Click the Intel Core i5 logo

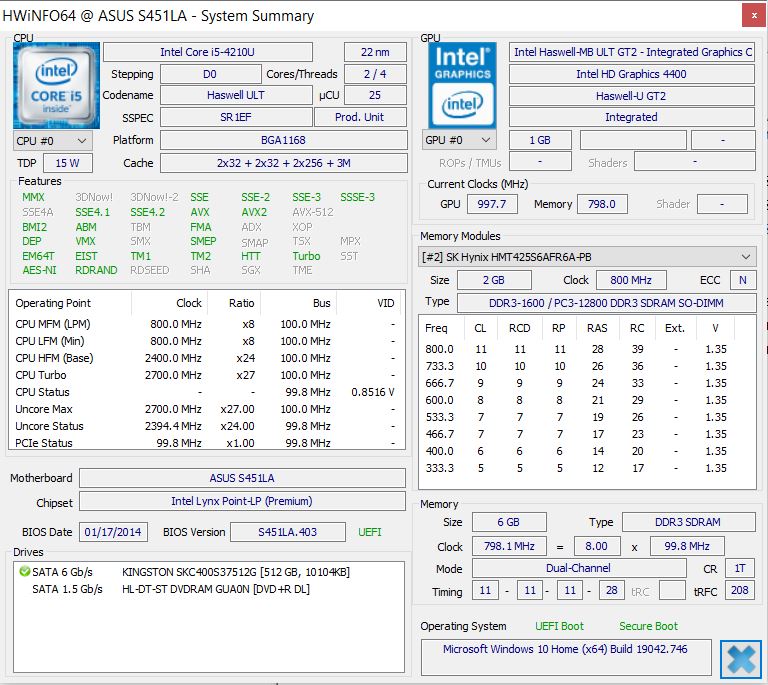57,85
